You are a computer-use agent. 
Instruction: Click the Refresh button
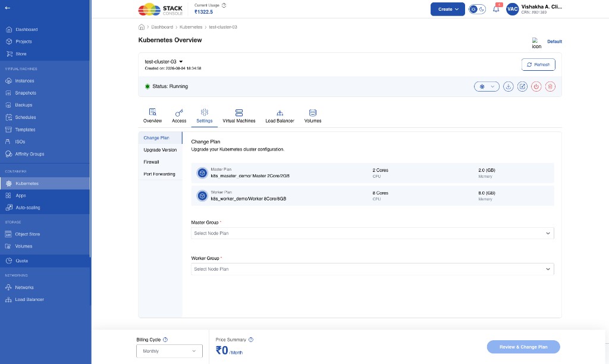coord(538,64)
